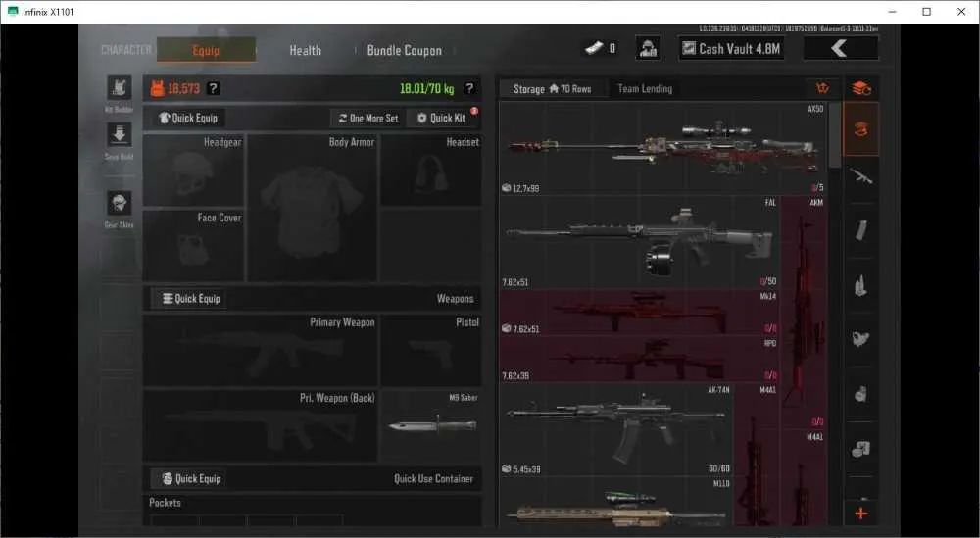Select the M110 rifle in storage
Image resolution: width=980 pixels, height=538 pixels.
(x=616, y=501)
